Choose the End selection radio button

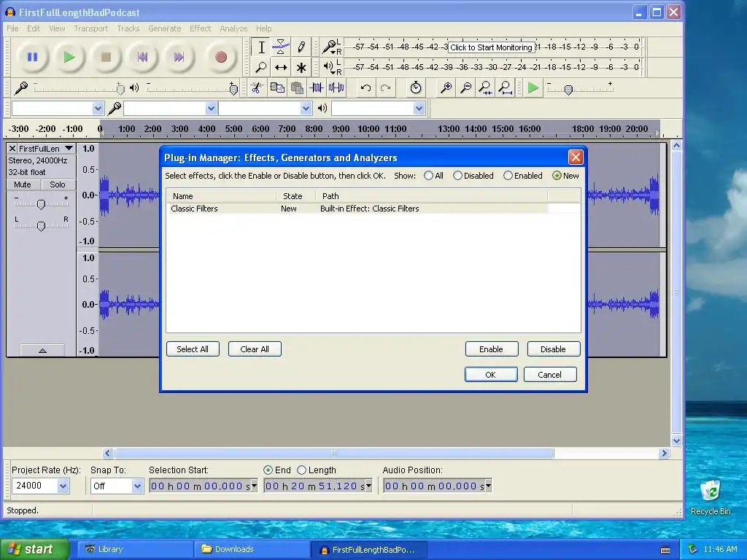point(268,470)
